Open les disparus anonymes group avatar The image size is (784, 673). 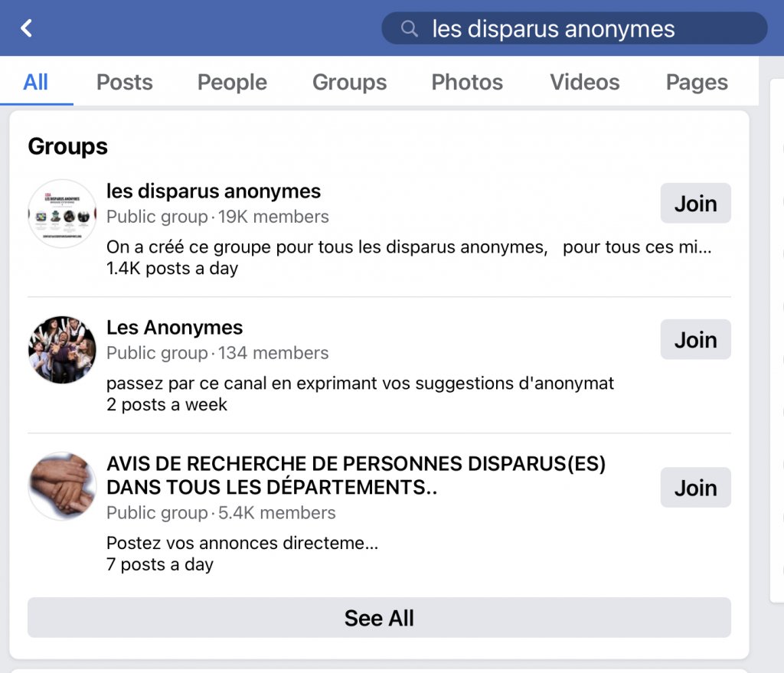pos(62,214)
